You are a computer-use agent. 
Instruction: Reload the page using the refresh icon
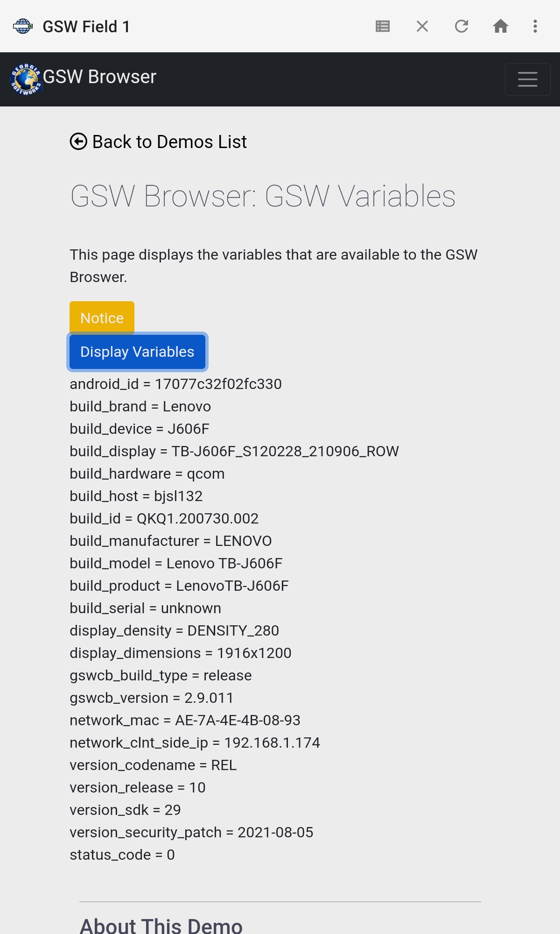pos(462,26)
